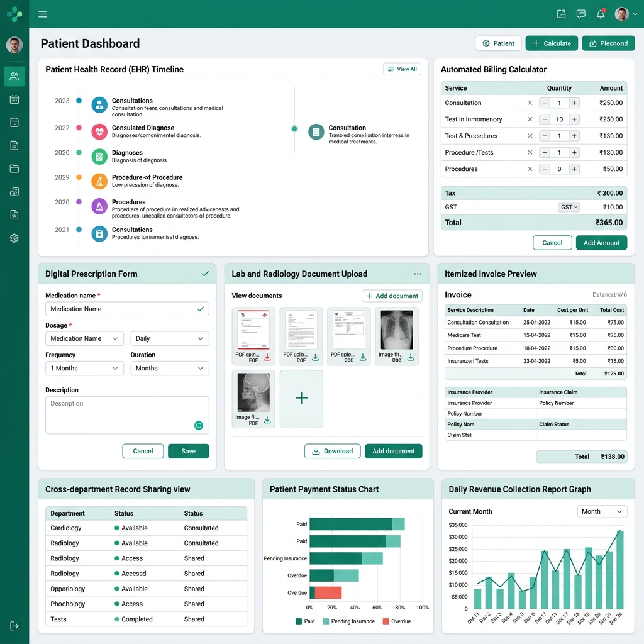This screenshot has height=644, width=644.
Task: Download the chest X-ray image file
Action: [x=410, y=357]
